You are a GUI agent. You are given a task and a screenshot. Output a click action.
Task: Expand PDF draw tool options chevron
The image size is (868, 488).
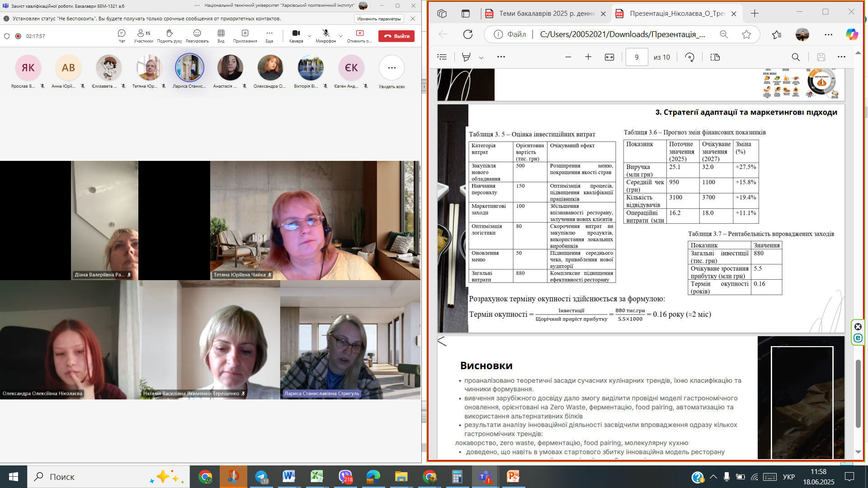pyautogui.click(x=481, y=57)
